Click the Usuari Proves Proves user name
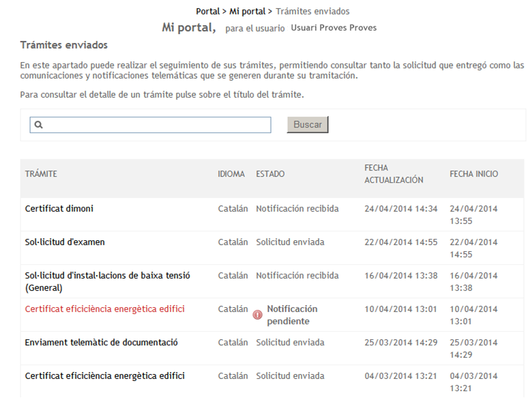532x398 pixels. coord(334,28)
